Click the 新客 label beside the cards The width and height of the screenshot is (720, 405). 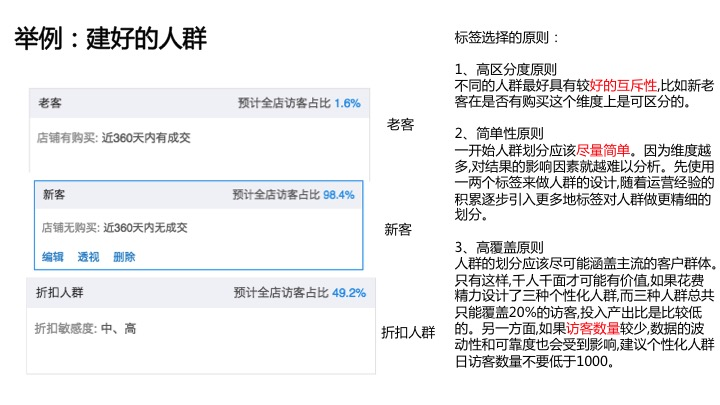pyautogui.click(x=398, y=229)
